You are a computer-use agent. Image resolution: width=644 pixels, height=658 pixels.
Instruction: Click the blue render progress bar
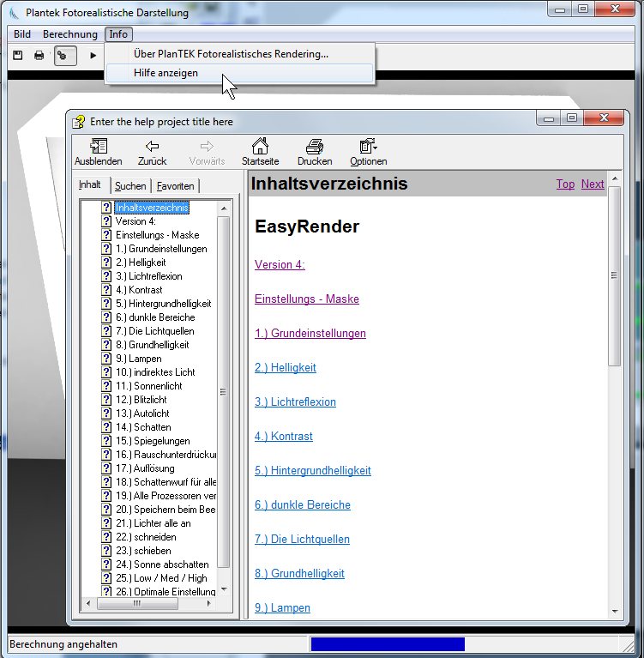387,644
